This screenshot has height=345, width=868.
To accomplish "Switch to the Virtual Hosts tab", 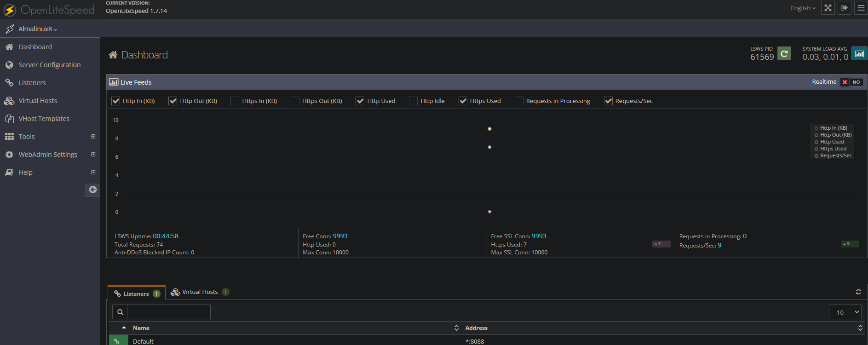I will pyautogui.click(x=200, y=292).
